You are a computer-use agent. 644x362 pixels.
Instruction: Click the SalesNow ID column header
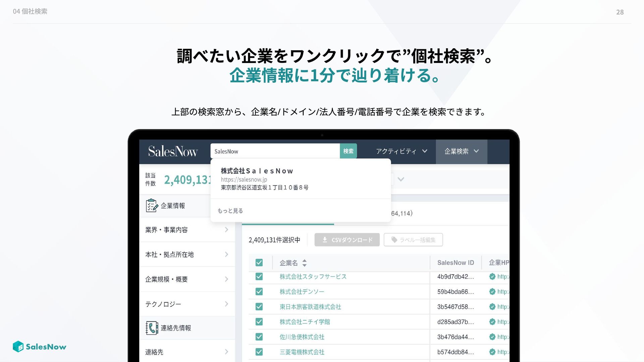pos(455,263)
